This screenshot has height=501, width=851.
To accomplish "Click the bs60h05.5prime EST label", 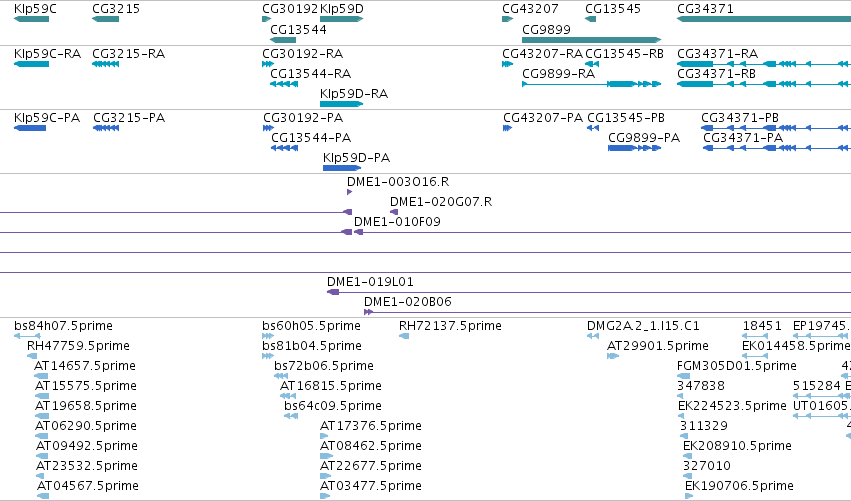I will pos(312,326).
